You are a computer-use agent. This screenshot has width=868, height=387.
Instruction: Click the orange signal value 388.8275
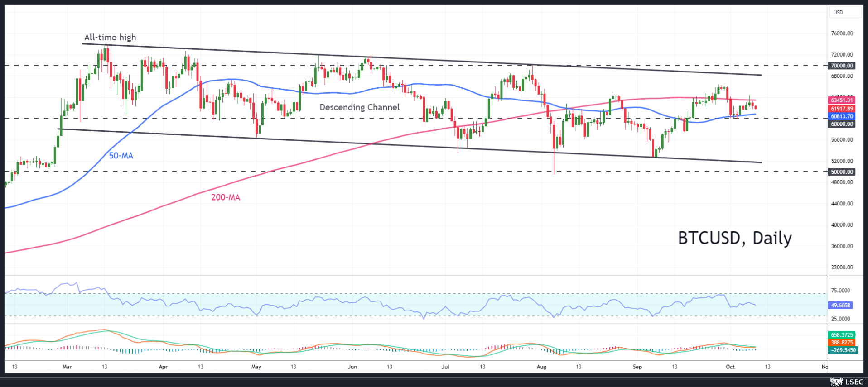(x=842, y=343)
